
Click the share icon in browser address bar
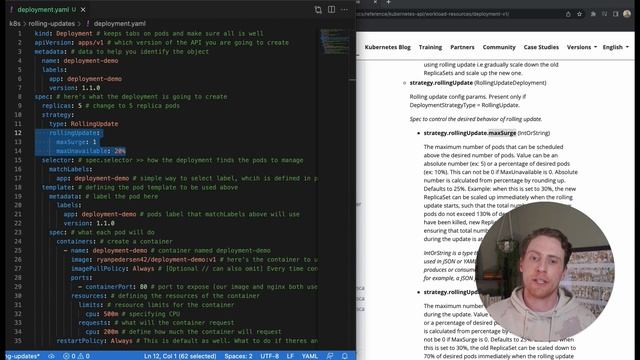568,14
